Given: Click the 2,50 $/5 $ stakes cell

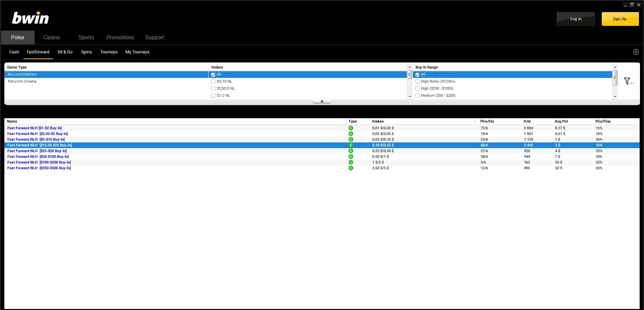Looking at the screenshot, I should [380, 168].
